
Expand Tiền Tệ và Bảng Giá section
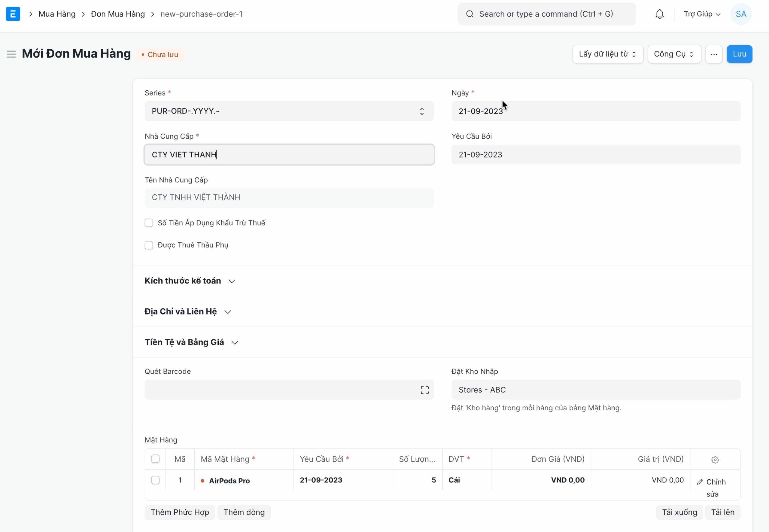192,342
